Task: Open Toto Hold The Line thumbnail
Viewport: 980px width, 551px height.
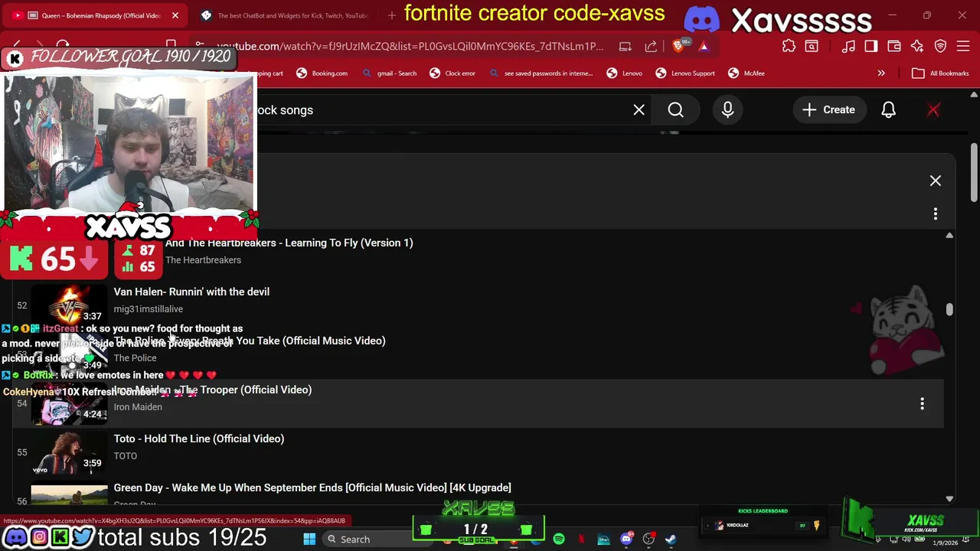Action: pyautogui.click(x=69, y=452)
